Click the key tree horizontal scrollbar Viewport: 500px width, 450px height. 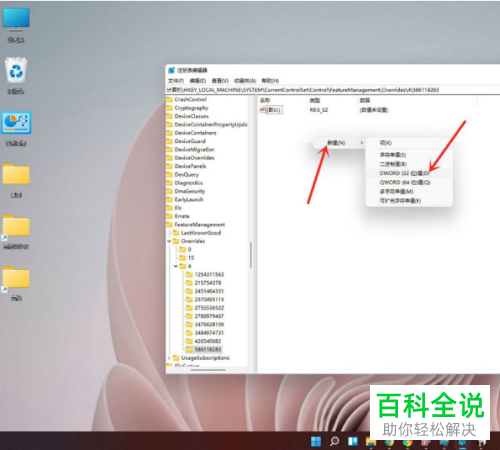click(x=208, y=369)
